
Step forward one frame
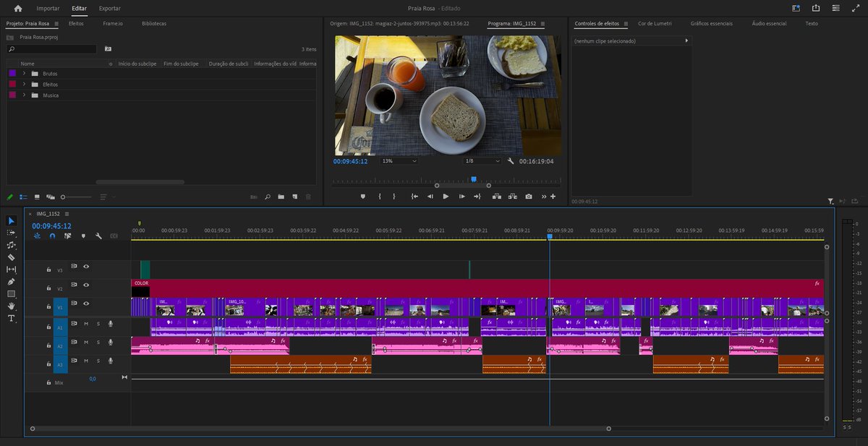pos(461,197)
